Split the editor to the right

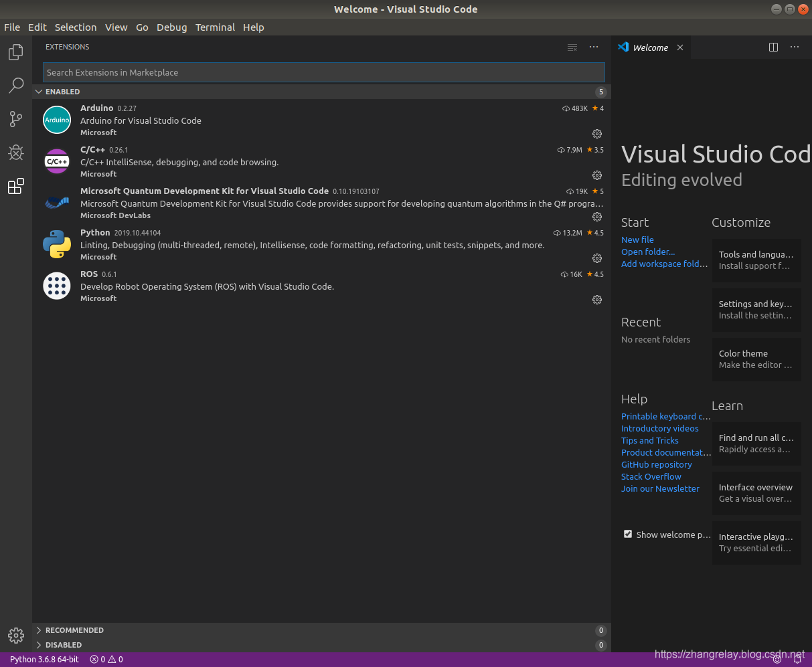773,47
